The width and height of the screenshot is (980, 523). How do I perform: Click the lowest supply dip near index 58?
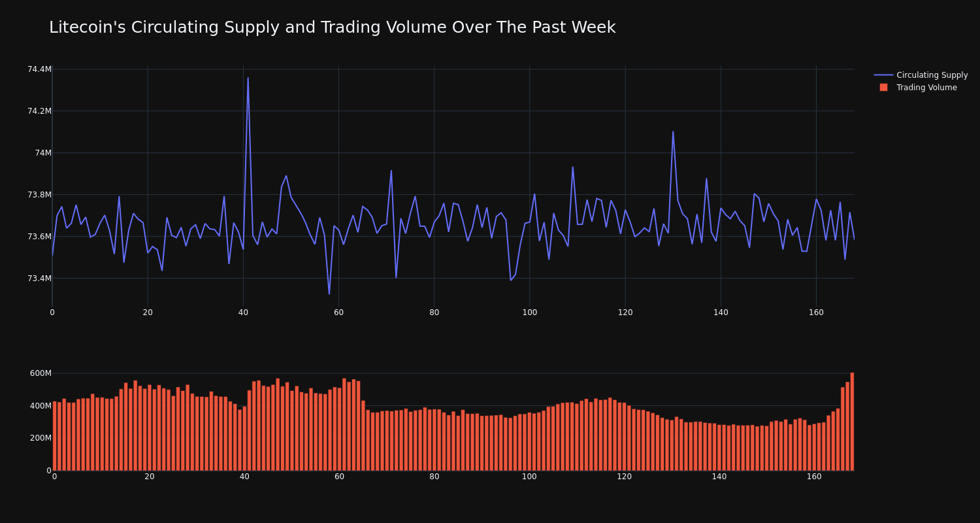tap(329, 294)
